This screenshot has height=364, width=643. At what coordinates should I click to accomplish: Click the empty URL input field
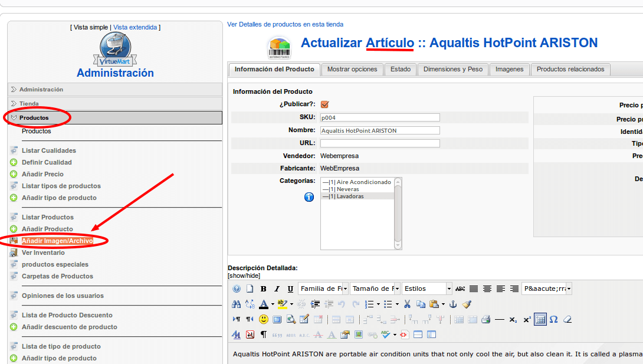380,143
